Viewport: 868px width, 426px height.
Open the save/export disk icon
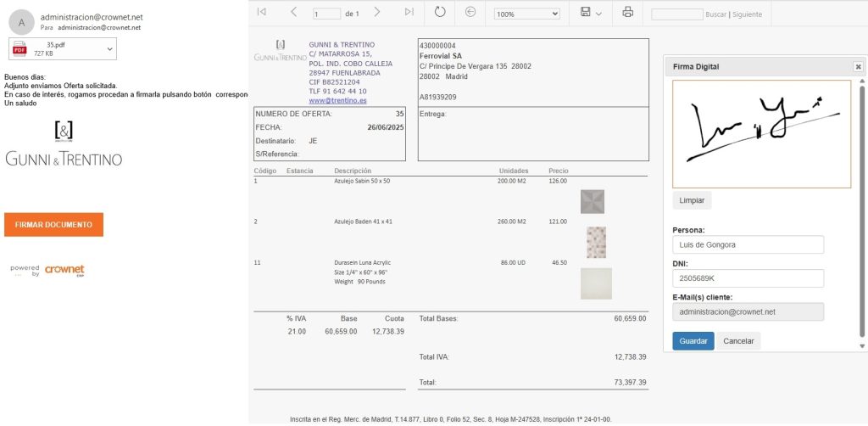tap(586, 12)
